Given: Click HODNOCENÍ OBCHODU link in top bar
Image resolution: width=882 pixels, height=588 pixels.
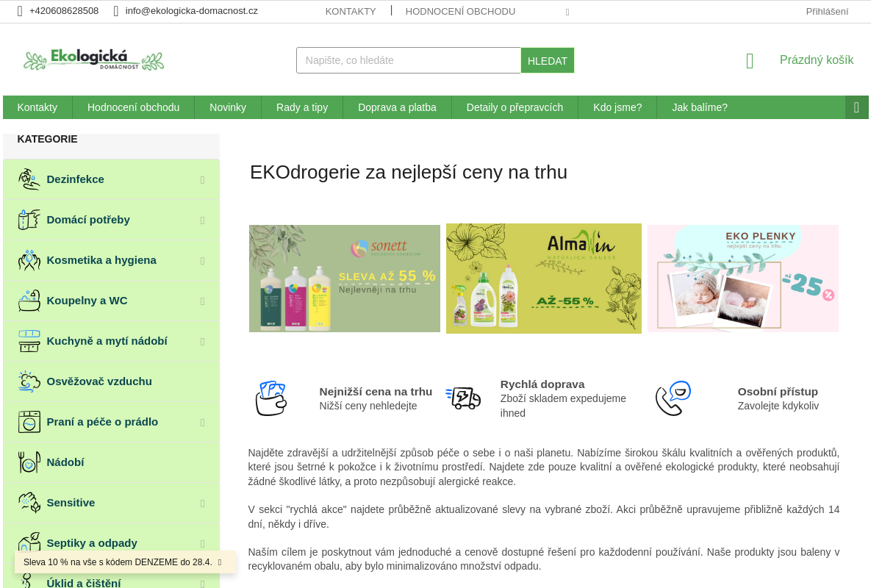Looking at the screenshot, I should click(x=460, y=11).
